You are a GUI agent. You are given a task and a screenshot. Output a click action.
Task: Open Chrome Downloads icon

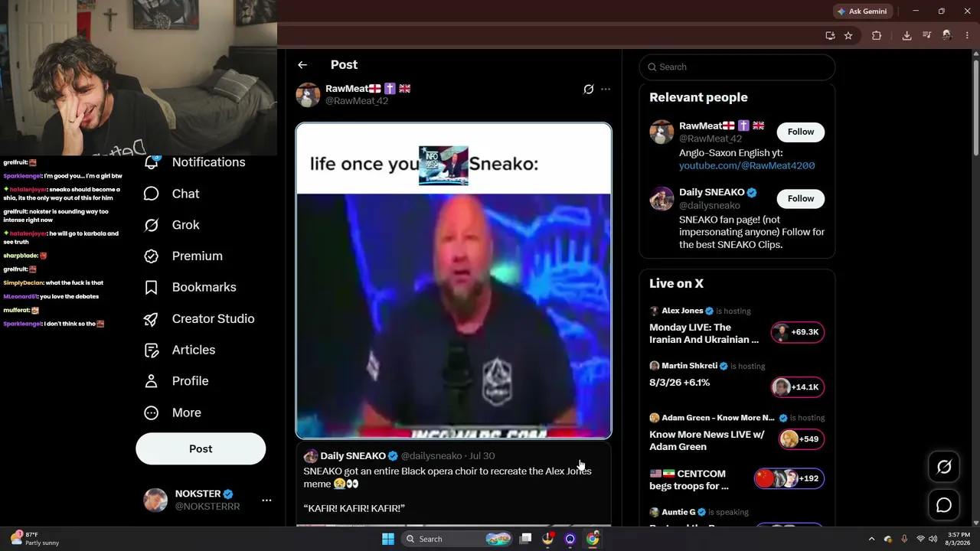click(906, 35)
